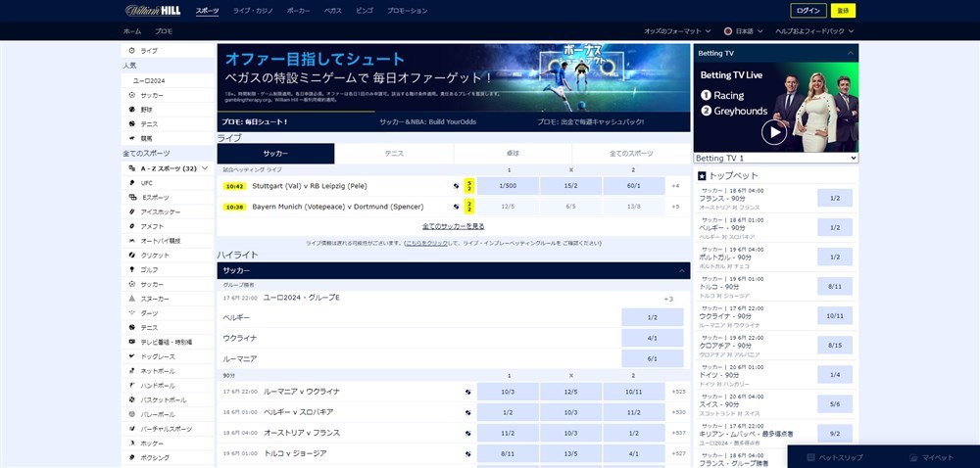This screenshot has width=980, height=468.
Task: Open ヘルプおよびフィードバック dropdown
Action: pyautogui.click(x=814, y=31)
